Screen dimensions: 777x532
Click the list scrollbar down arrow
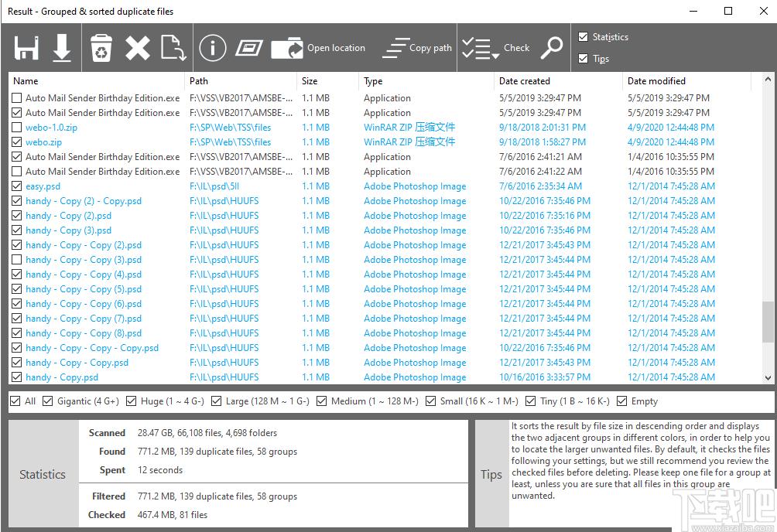[768, 378]
